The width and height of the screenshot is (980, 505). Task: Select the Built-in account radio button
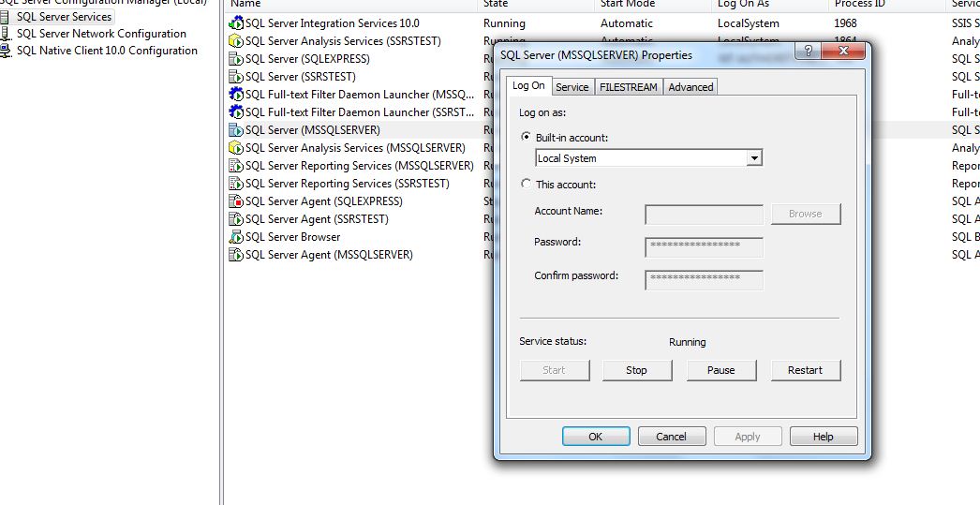click(526, 138)
